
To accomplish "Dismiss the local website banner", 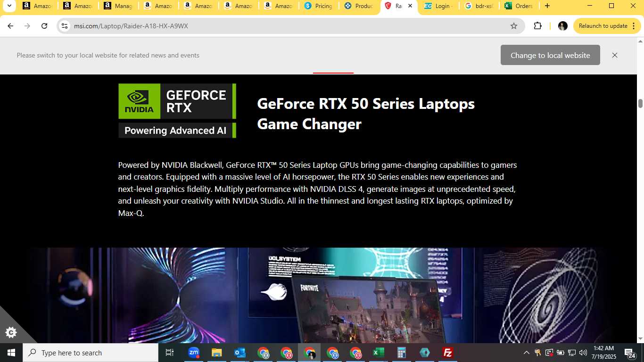I will click(615, 55).
